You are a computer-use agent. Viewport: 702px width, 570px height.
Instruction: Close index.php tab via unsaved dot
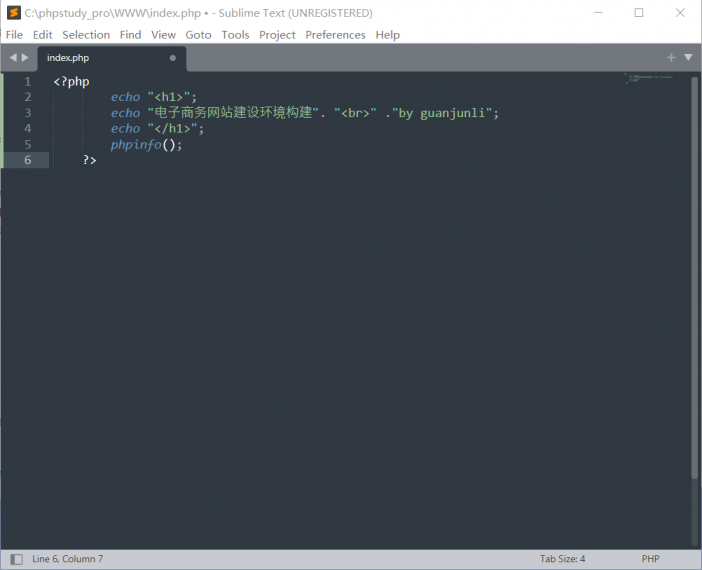[172, 58]
